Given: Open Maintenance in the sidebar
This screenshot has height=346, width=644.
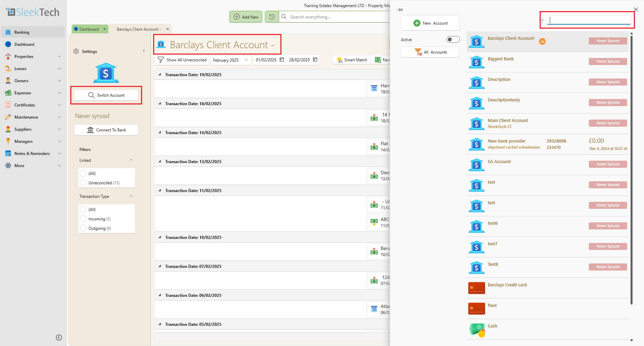Looking at the screenshot, I should click(33, 117).
